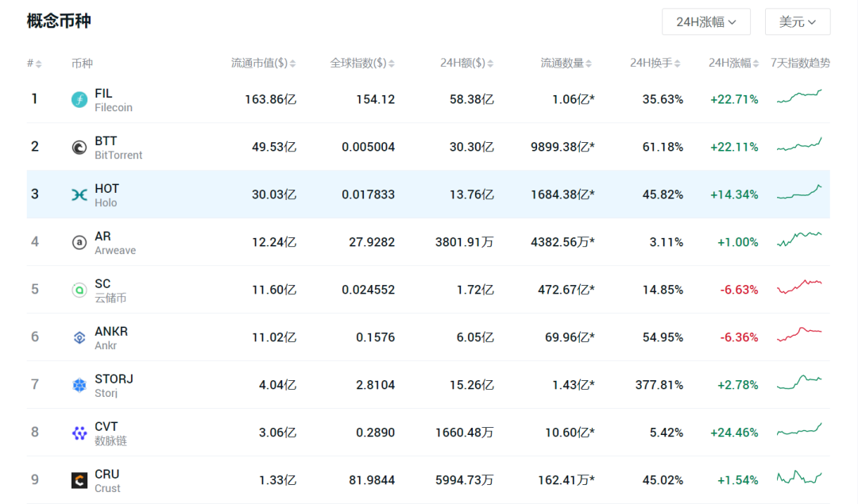The height and width of the screenshot is (504, 858).
Task: Click ANKR change -6.36%
Action: pyautogui.click(x=739, y=337)
